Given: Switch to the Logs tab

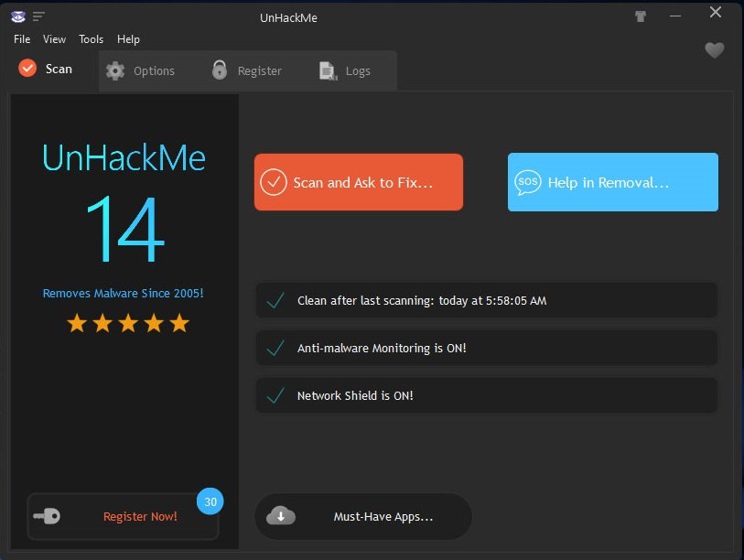Looking at the screenshot, I should pyautogui.click(x=345, y=70).
